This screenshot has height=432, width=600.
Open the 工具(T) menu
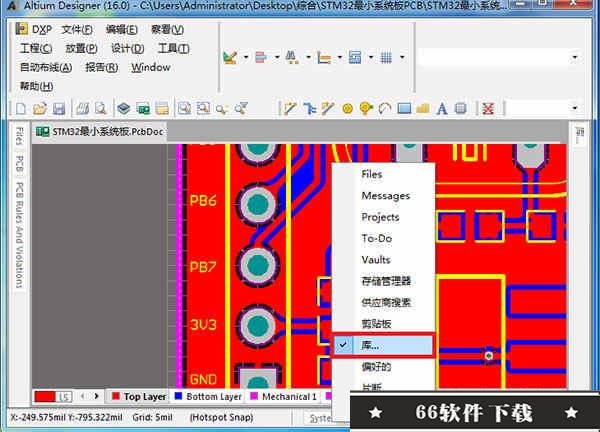173,49
